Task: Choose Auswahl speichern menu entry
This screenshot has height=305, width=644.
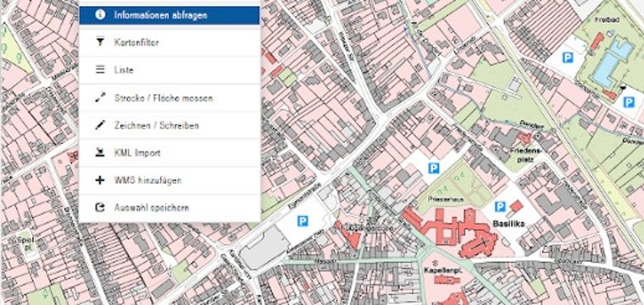Action: pyautogui.click(x=169, y=208)
